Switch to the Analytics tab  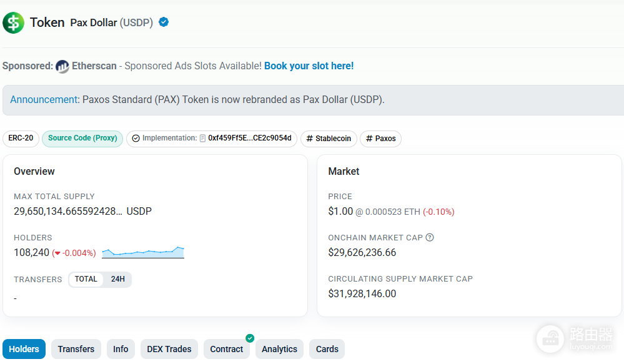pyautogui.click(x=279, y=349)
